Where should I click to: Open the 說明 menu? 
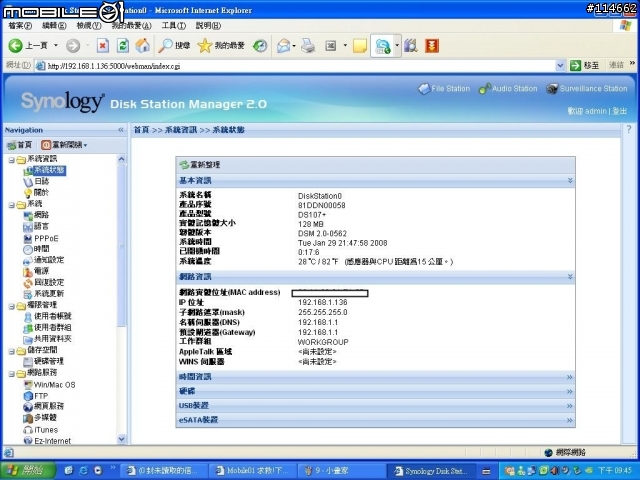tap(208, 26)
